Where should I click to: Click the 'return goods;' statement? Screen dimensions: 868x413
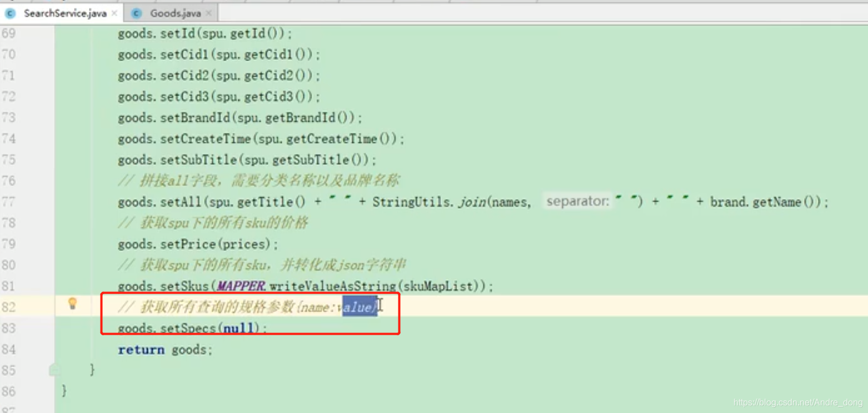(x=165, y=350)
